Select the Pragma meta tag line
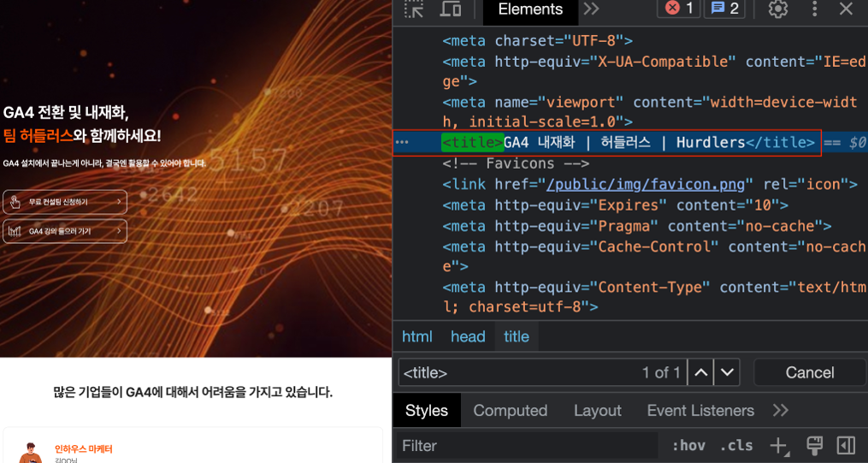 click(636, 226)
